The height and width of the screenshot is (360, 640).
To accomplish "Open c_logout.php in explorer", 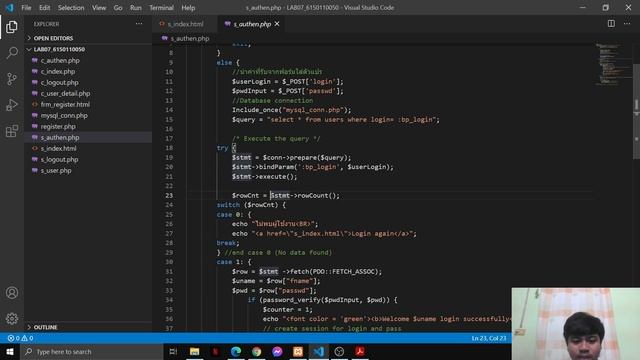I will point(59,82).
